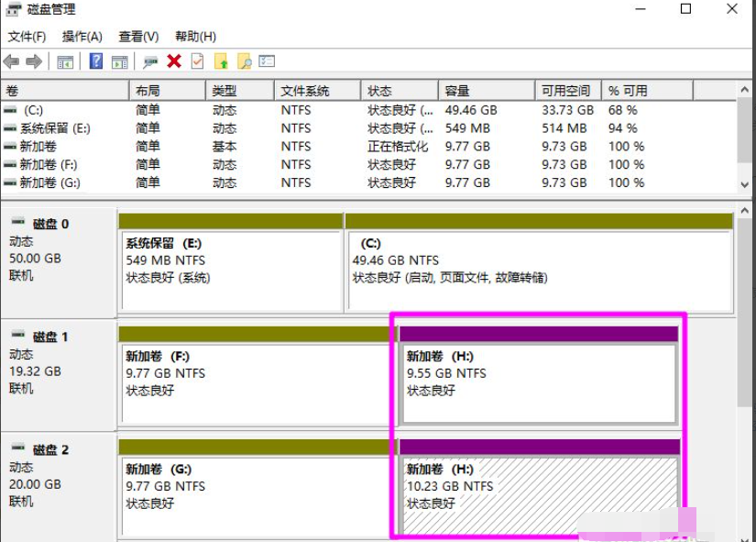
Task: Open volume properties via the checkmark document icon
Action: 196,62
